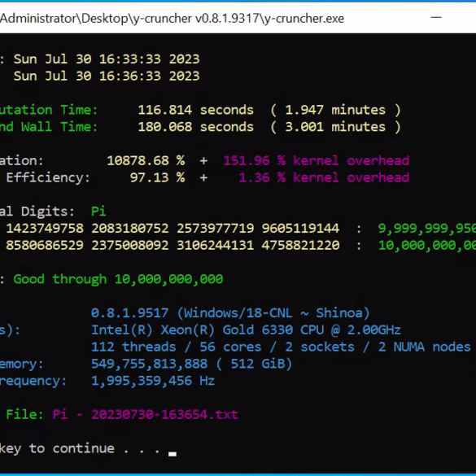
Task: Click digit group 2375008092
Action: pyautogui.click(x=130, y=245)
